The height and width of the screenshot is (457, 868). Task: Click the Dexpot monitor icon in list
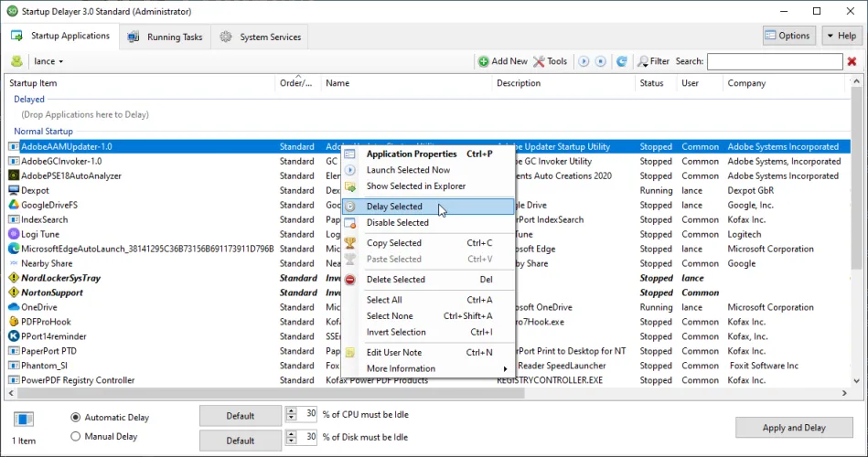point(15,190)
